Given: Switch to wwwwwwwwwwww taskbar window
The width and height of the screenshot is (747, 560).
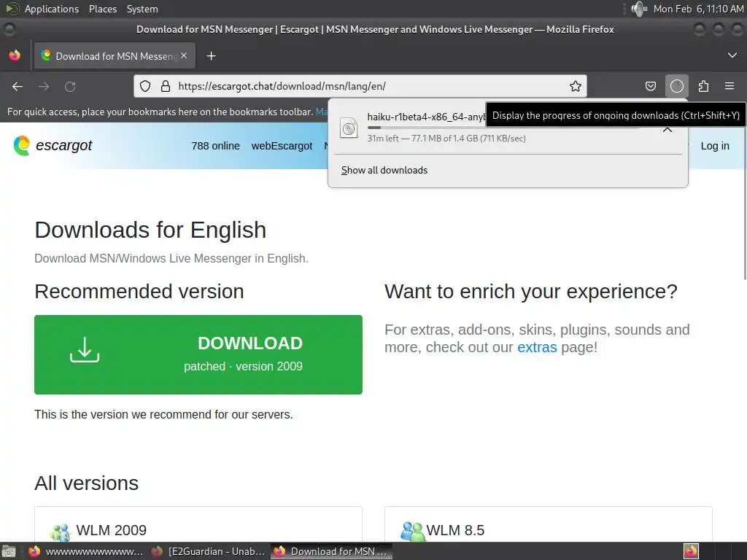Looking at the screenshot, I should coord(86,551).
